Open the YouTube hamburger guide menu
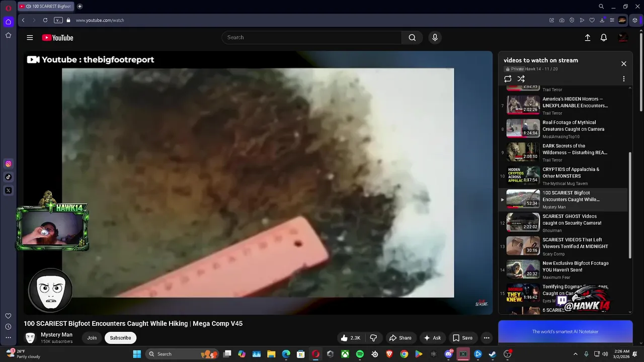This screenshot has width=644, height=362. 30,38
